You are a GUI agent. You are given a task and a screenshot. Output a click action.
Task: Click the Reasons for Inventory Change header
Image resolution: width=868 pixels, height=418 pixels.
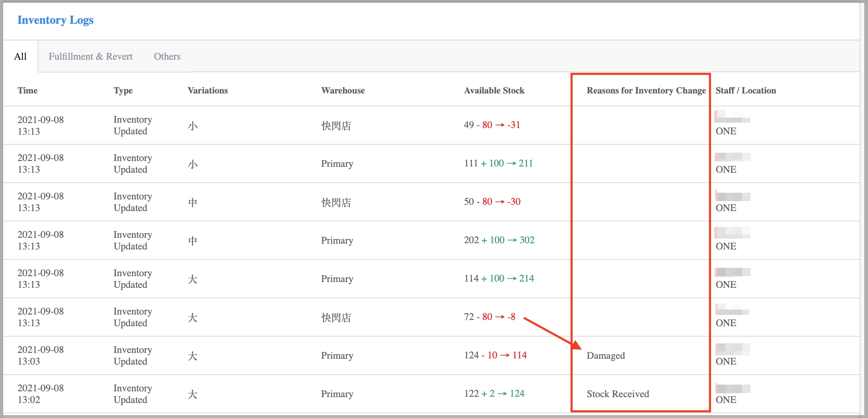tap(646, 91)
